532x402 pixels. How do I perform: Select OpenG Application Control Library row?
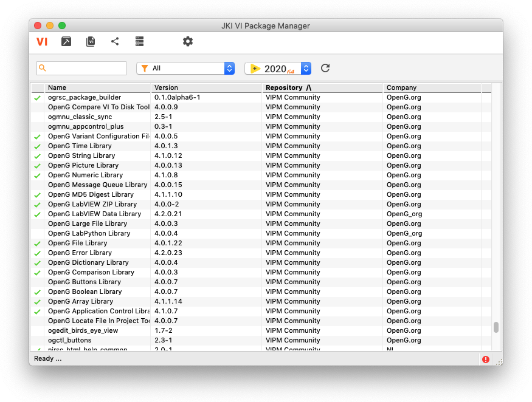coord(261,311)
